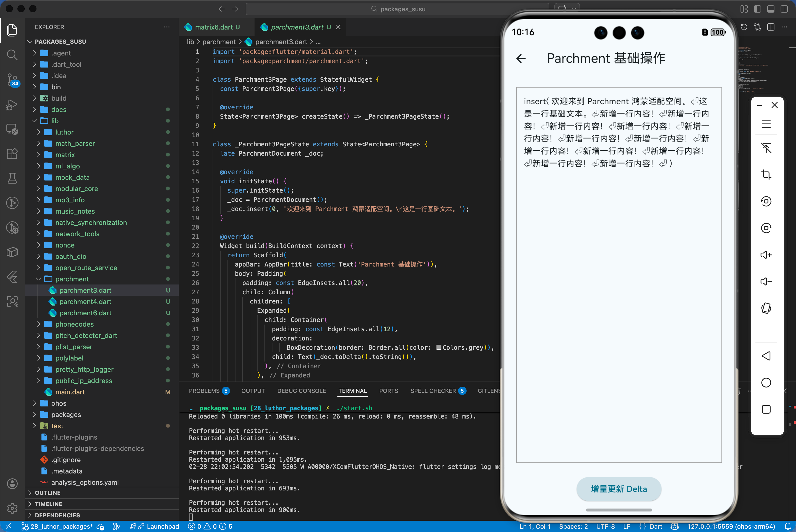Screen dimensions: 796x532
Task: Toggle the secondary sidebar layout control
Action: coord(784,9)
